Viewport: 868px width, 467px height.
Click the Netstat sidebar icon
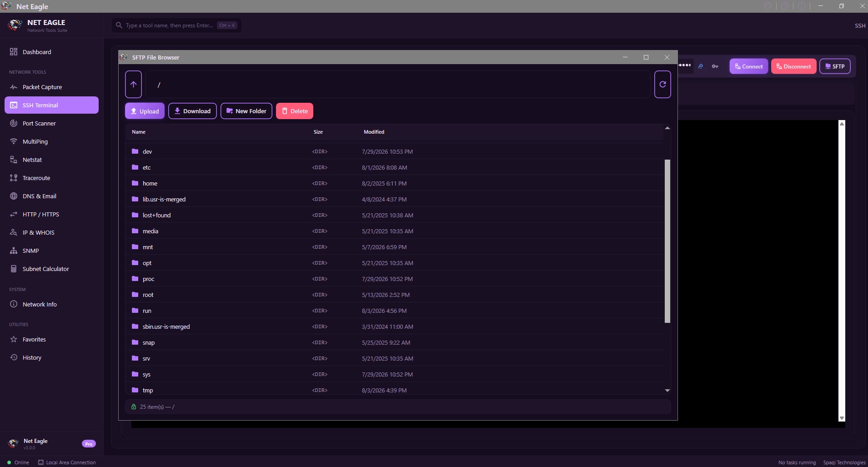(14, 160)
